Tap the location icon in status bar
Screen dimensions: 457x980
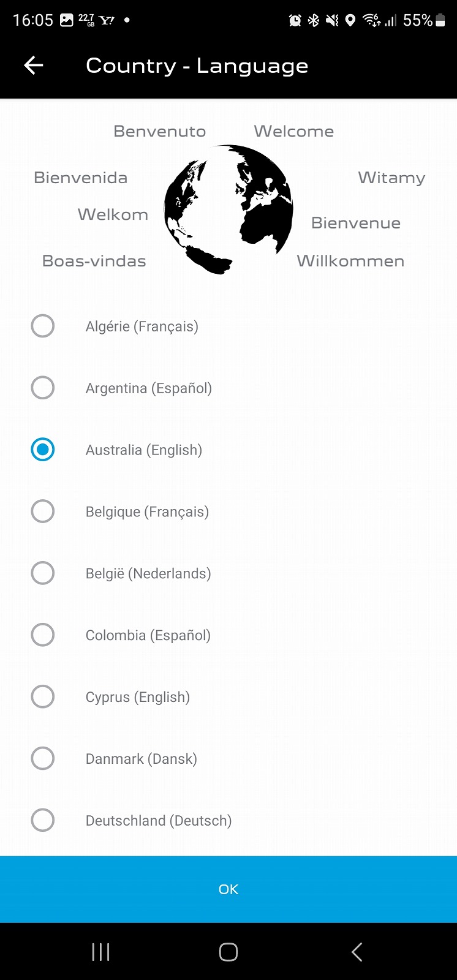coord(350,20)
